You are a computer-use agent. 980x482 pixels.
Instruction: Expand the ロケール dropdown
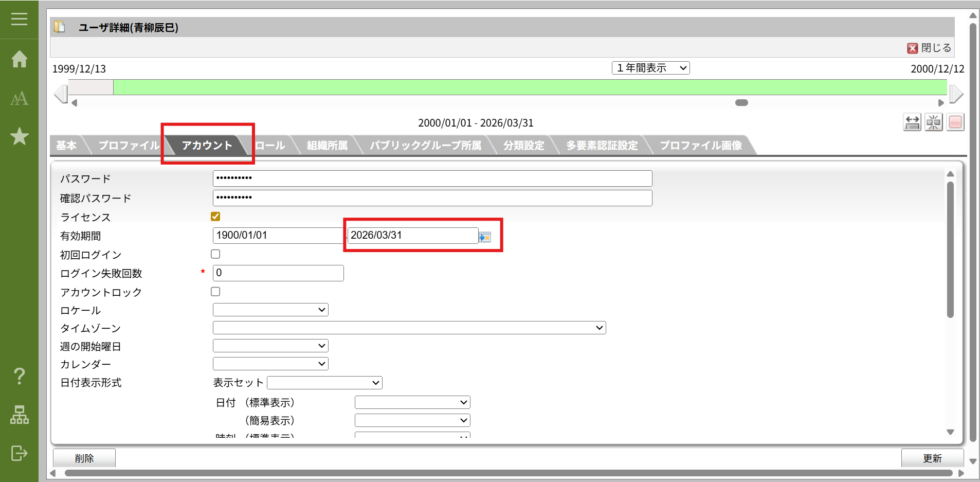point(270,310)
